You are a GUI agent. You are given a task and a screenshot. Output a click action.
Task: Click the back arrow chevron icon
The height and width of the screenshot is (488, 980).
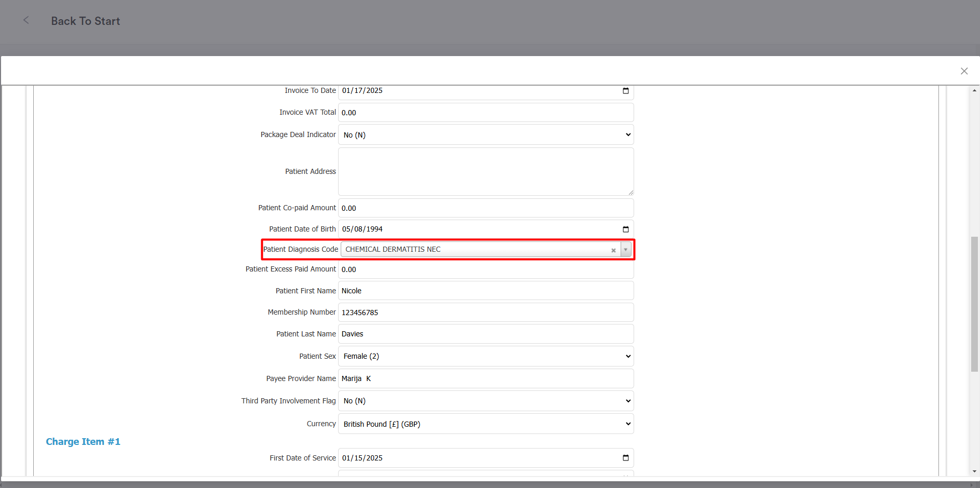click(26, 20)
